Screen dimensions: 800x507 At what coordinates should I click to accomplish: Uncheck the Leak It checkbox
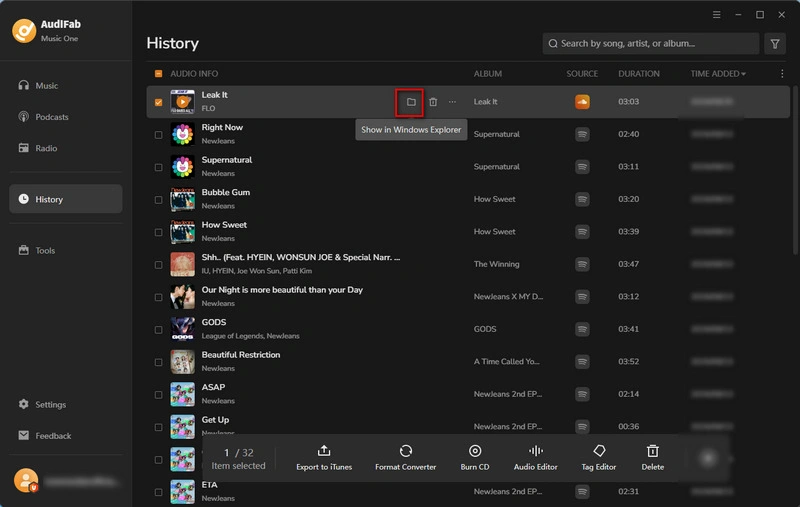pyautogui.click(x=158, y=102)
